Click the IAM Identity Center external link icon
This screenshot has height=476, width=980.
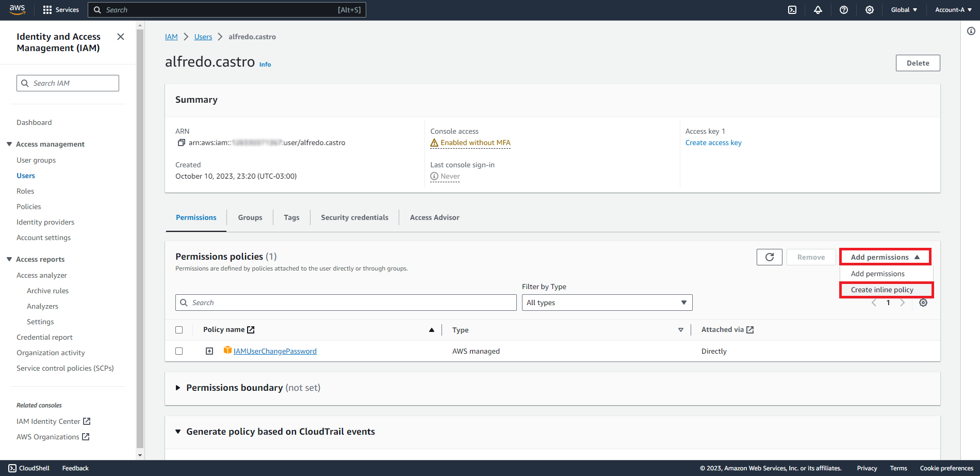pos(87,421)
